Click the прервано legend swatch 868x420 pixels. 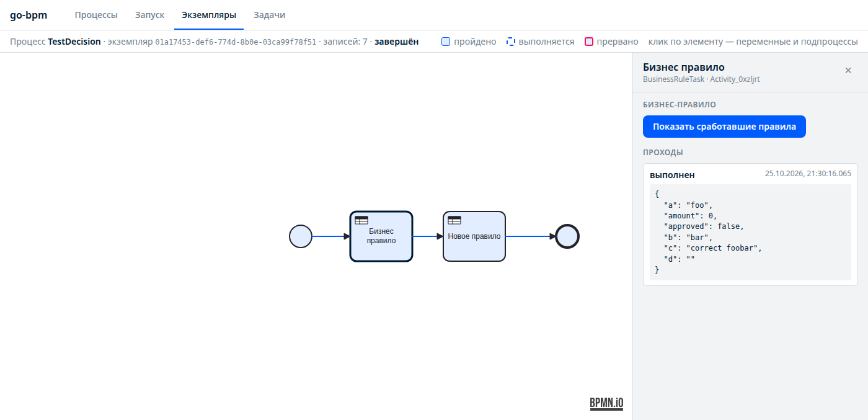[x=589, y=42]
